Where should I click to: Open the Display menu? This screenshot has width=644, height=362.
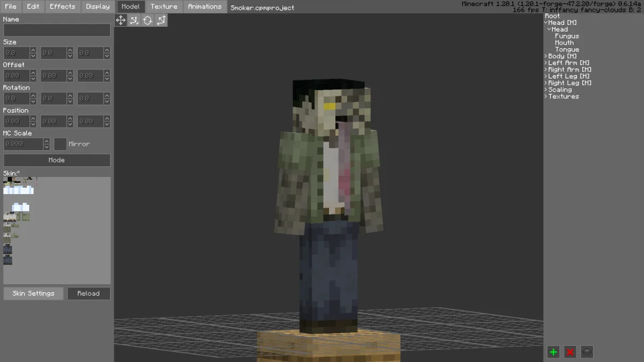(98, 6)
